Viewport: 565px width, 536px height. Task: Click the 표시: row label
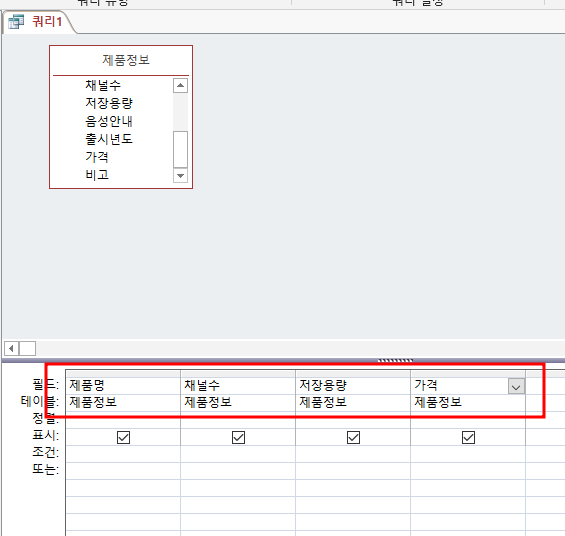45,436
